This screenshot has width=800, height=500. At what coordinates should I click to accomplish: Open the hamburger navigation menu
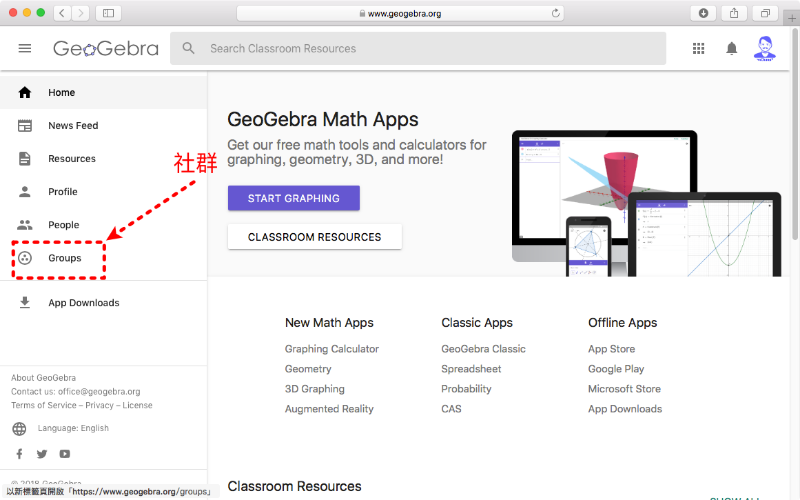pos(24,48)
